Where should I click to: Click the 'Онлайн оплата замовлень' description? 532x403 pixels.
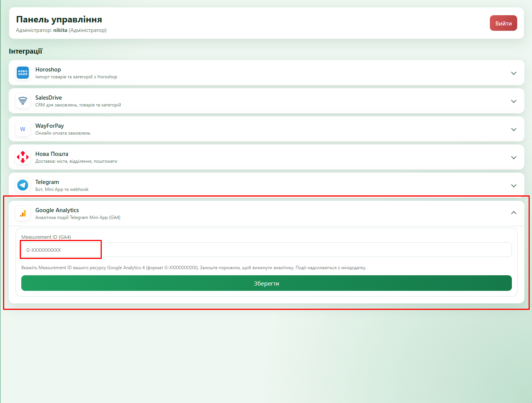coord(63,133)
